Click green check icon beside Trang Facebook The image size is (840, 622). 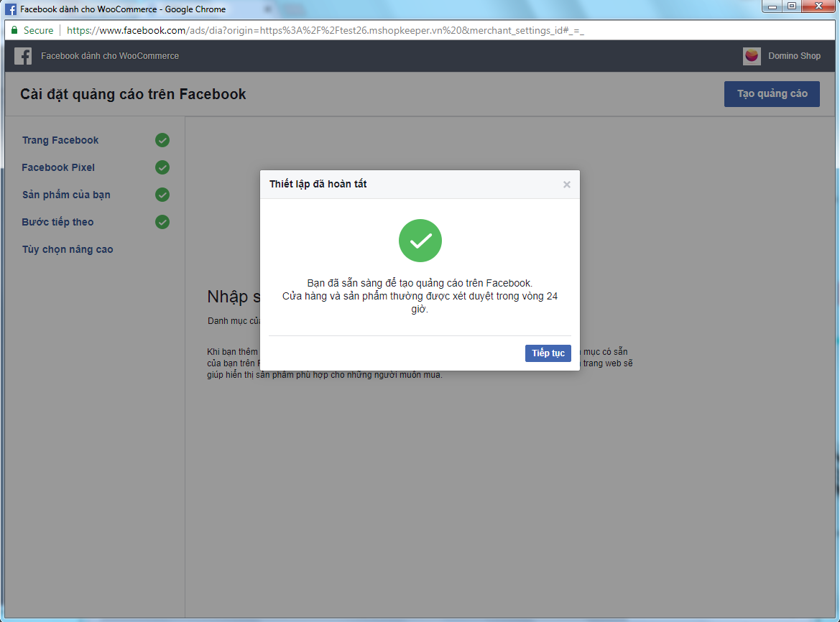(162, 140)
